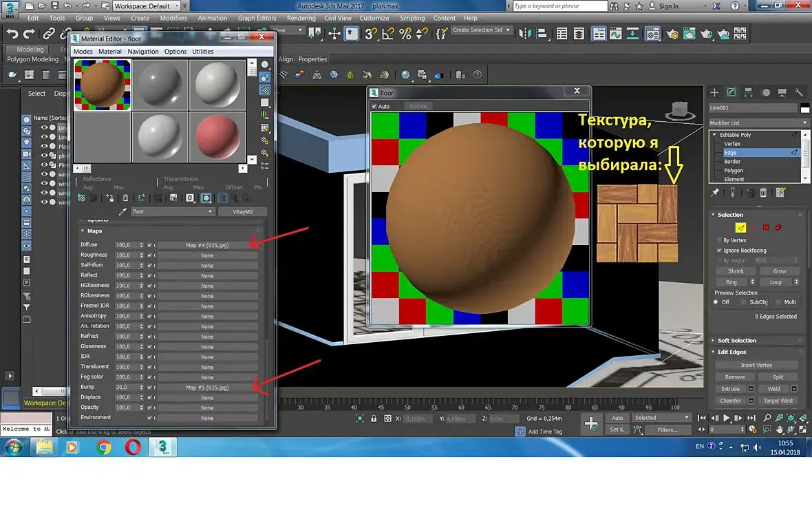The width and height of the screenshot is (812, 508).
Task: Expand the Soft Selection rollout
Action: (736, 341)
